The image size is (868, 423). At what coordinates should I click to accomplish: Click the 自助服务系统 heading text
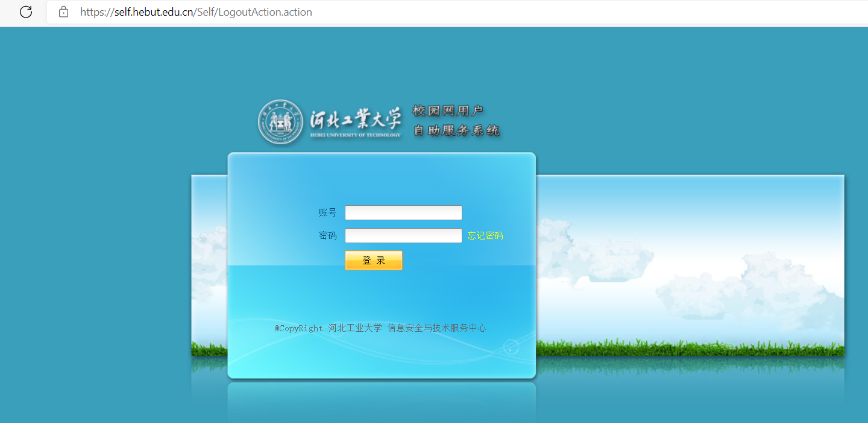coord(456,130)
